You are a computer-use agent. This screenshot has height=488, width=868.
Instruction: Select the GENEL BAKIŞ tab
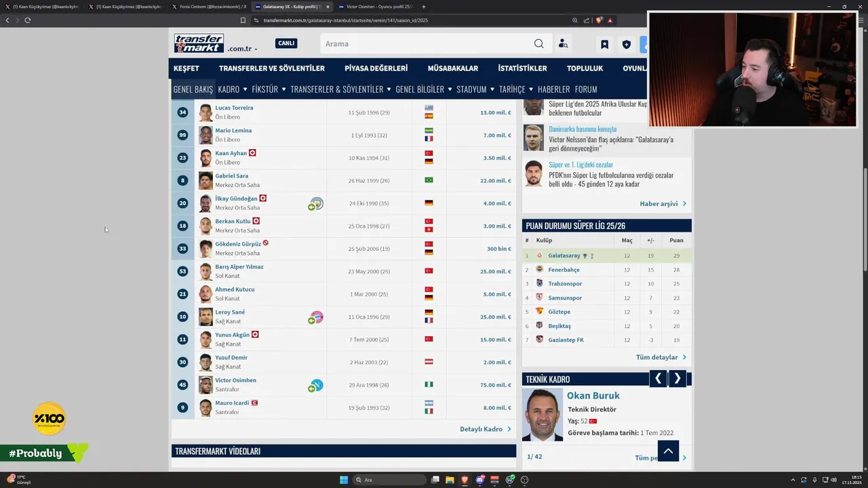click(x=193, y=89)
